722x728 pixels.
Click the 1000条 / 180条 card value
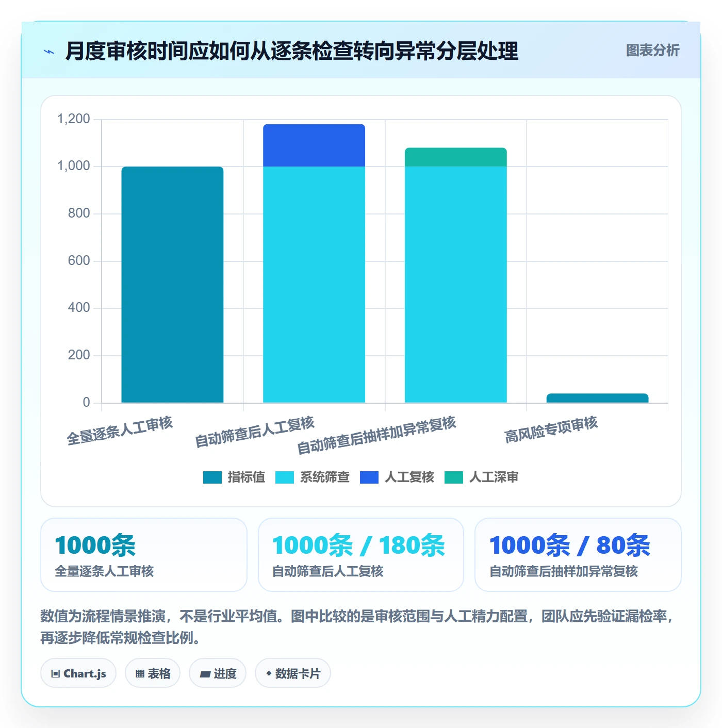pos(358,545)
